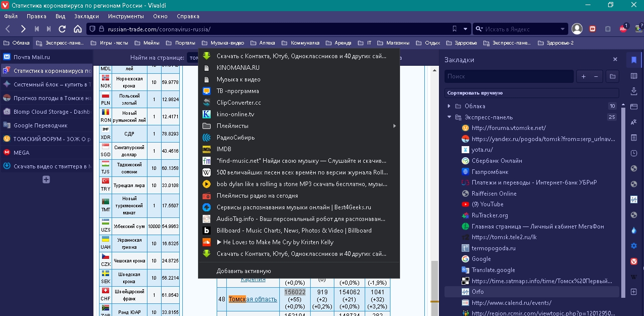Open Музыка-видео bookmarks bar folder
Screen dimensions: 644x316
click(x=223, y=43)
